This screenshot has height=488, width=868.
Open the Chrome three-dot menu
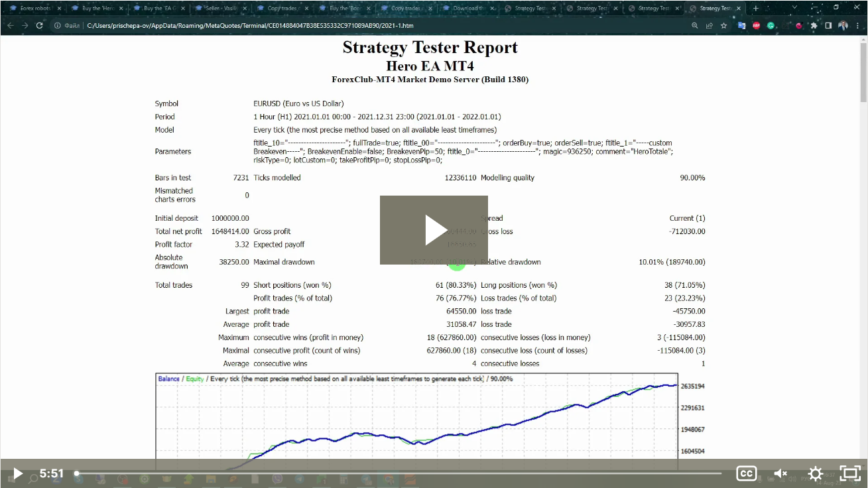(857, 26)
